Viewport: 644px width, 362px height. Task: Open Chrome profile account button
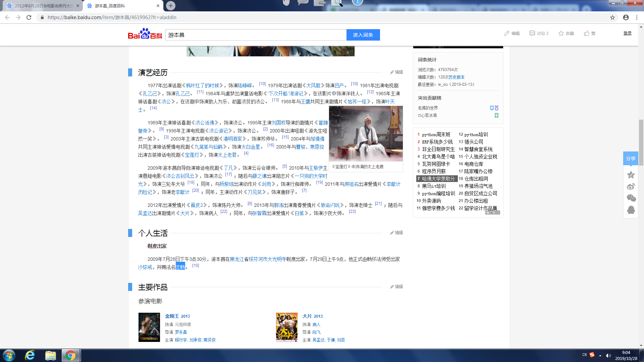[x=626, y=17]
